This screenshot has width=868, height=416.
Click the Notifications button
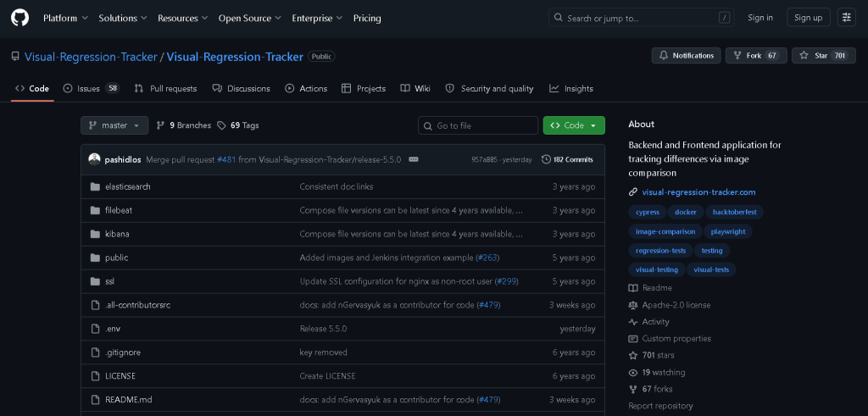687,55
